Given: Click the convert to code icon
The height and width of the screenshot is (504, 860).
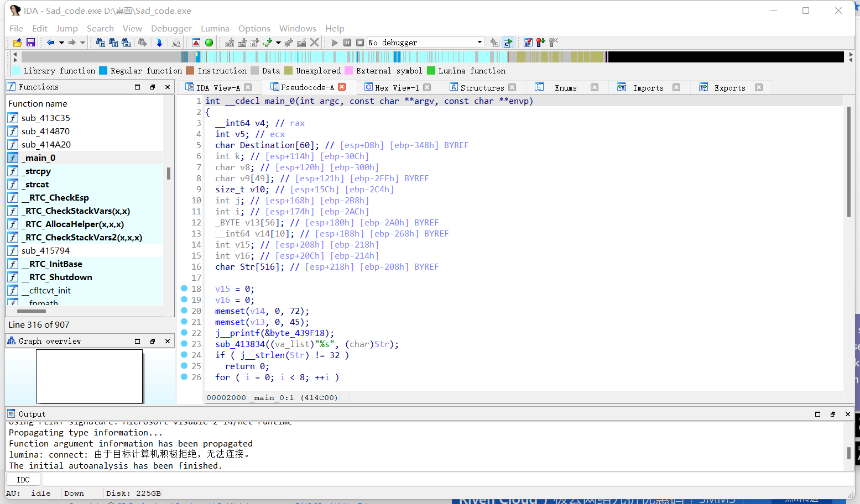Looking at the screenshot, I should pos(230,43).
